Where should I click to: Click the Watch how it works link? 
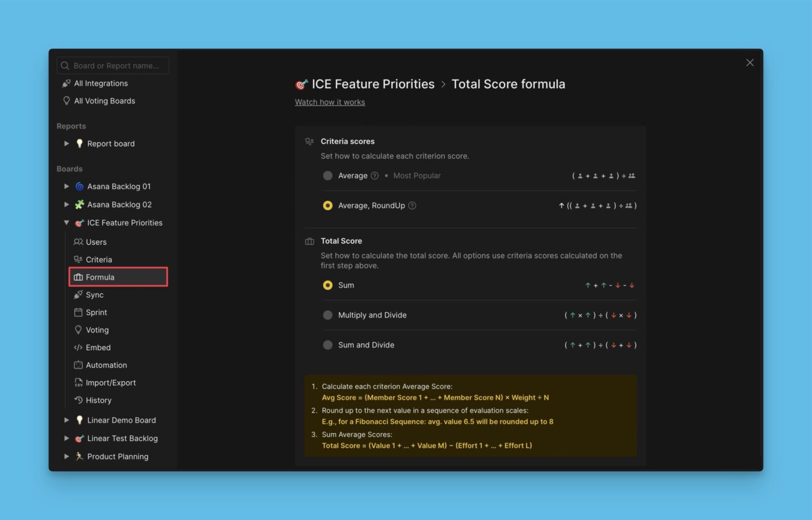tap(330, 102)
